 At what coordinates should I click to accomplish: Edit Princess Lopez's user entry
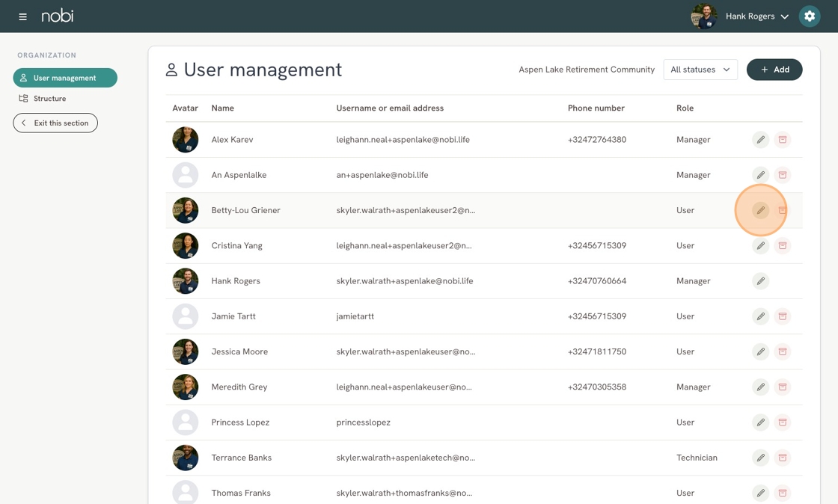coord(760,422)
